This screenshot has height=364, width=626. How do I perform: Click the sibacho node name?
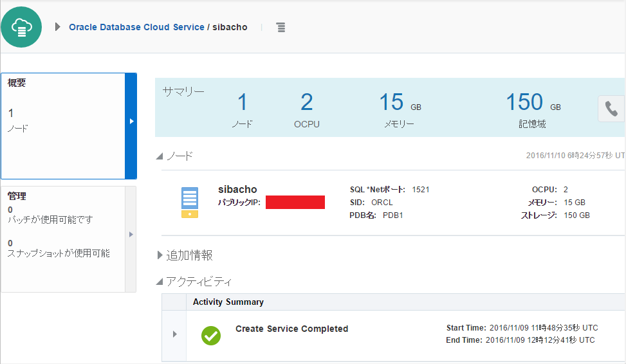pyautogui.click(x=237, y=190)
